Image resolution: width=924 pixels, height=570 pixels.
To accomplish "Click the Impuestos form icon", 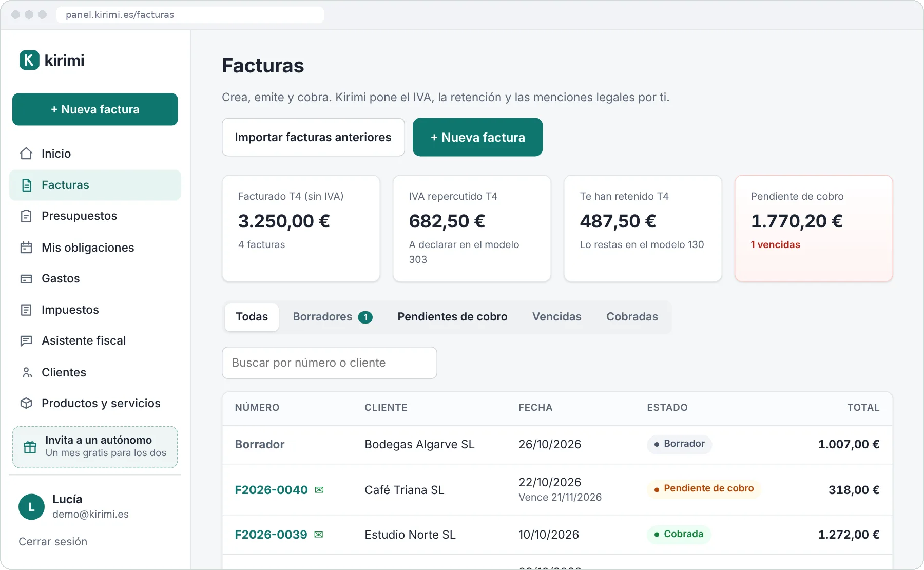I will [x=26, y=310].
